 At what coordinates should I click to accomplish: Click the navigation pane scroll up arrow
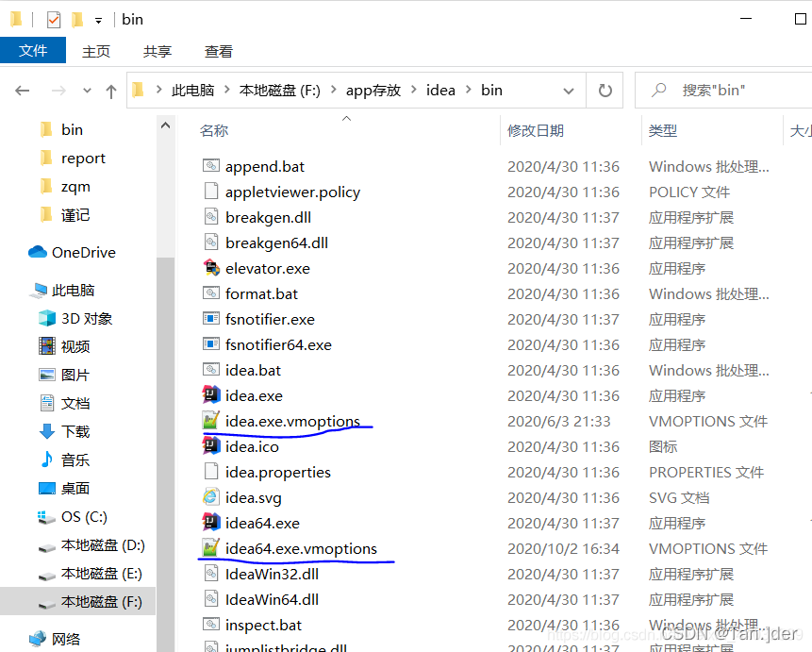[x=166, y=125]
